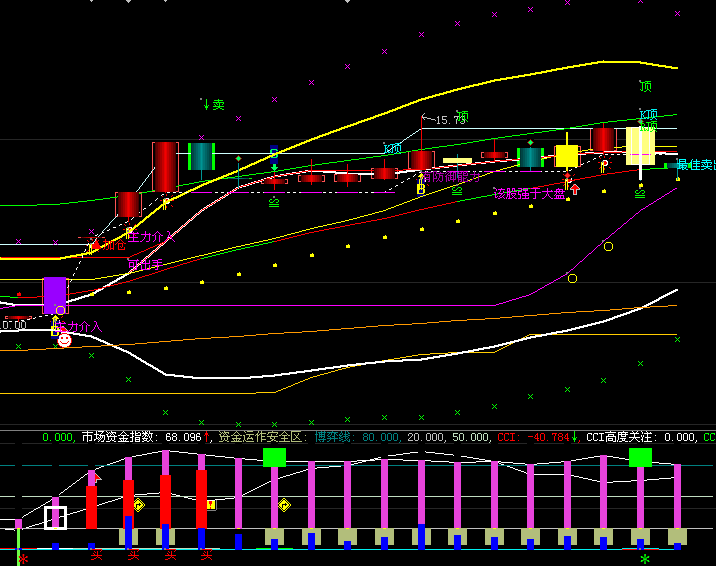Click the 主力介入 label beside the smiley
The height and width of the screenshot is (566, 716).
(79, 327)
